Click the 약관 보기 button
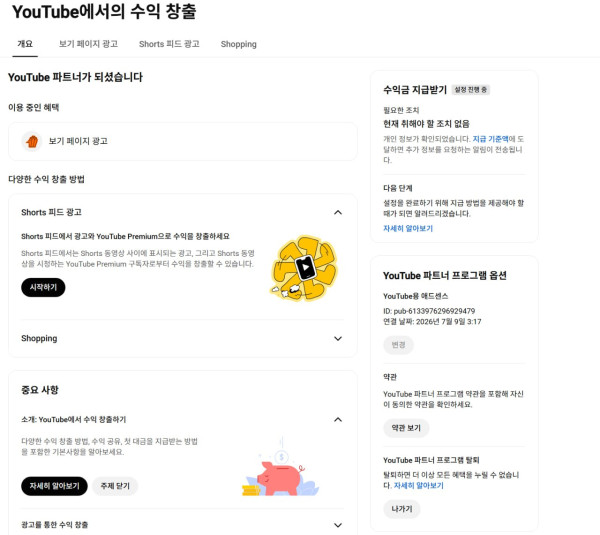This screenshot has width=600, height=535. 406,428
